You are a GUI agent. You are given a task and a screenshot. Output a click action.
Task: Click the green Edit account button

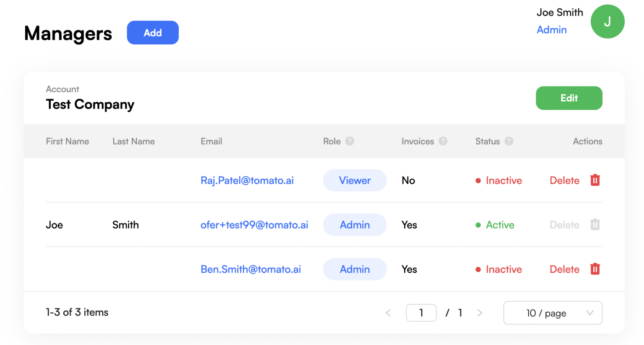click(x=569, y=98)
